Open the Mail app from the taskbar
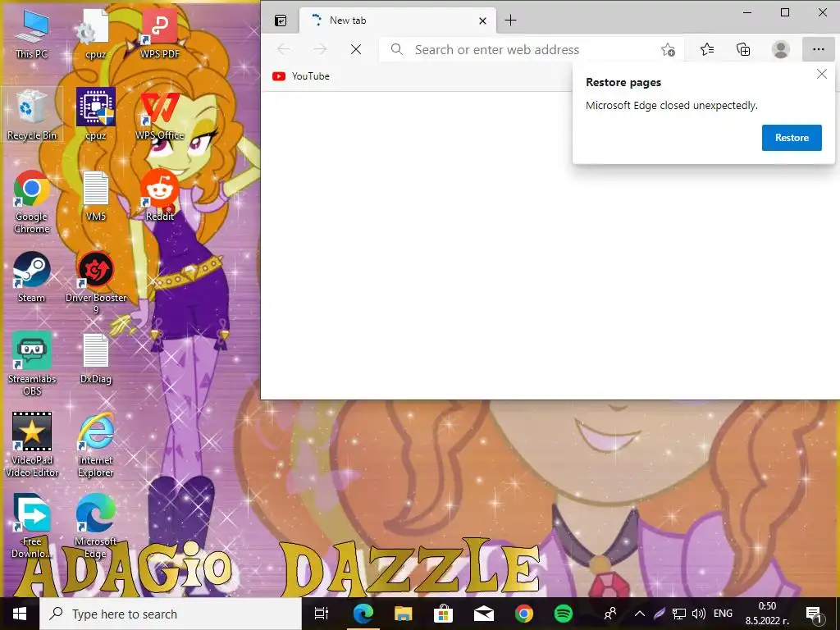 pos(484,614)
